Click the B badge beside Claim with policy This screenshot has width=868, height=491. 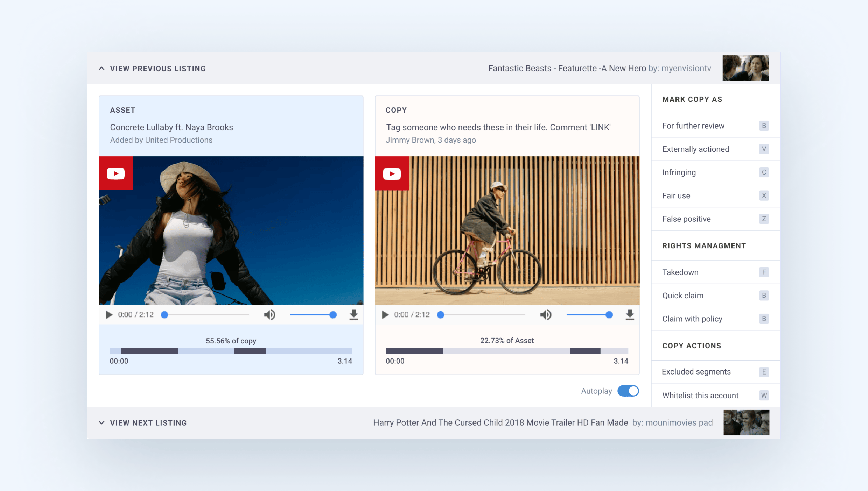[764, 319]
